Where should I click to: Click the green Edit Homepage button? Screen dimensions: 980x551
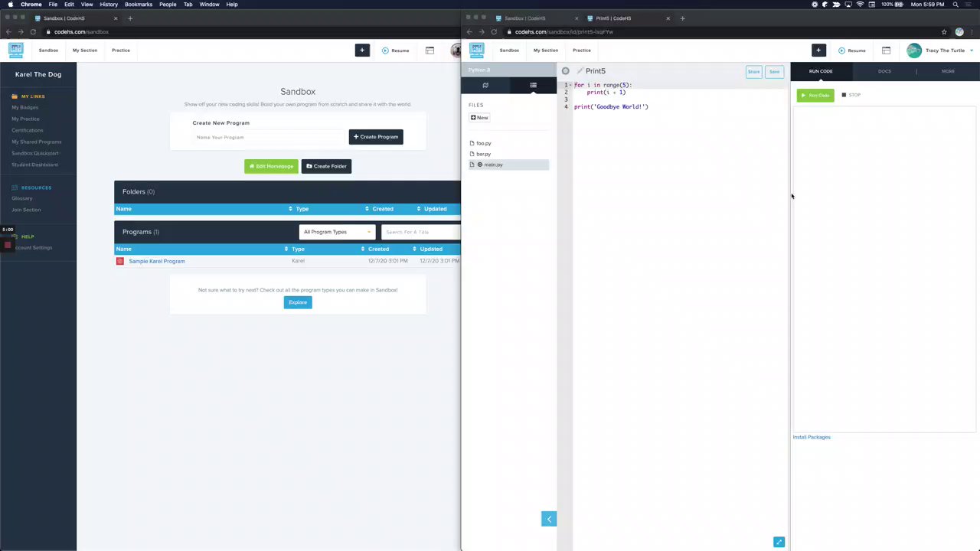coord(271,166)
